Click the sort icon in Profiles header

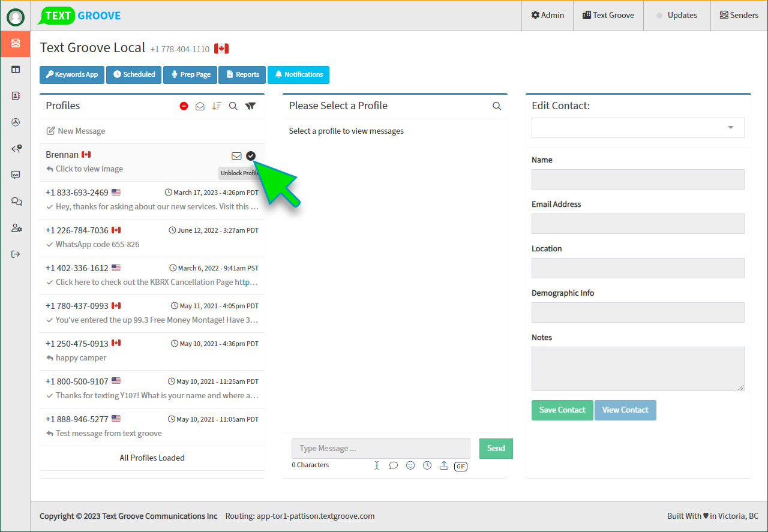click(217, 106)
